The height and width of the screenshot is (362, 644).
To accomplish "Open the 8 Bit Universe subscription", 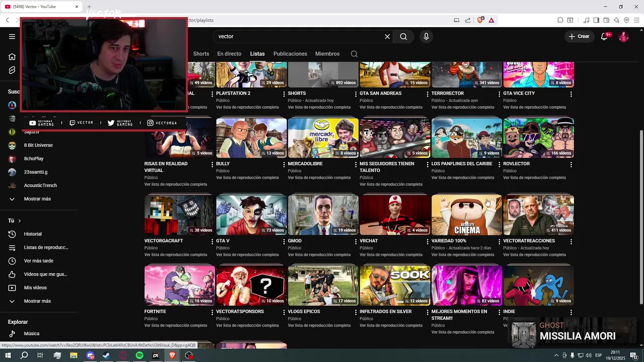I will pyautogui.click(x=38, y=145).
